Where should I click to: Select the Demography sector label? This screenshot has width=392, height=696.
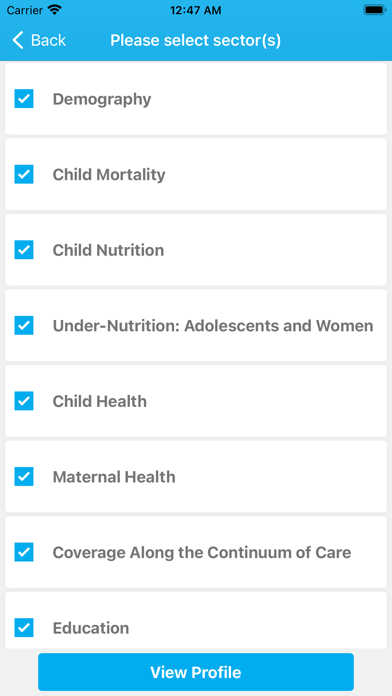point(102,99)
